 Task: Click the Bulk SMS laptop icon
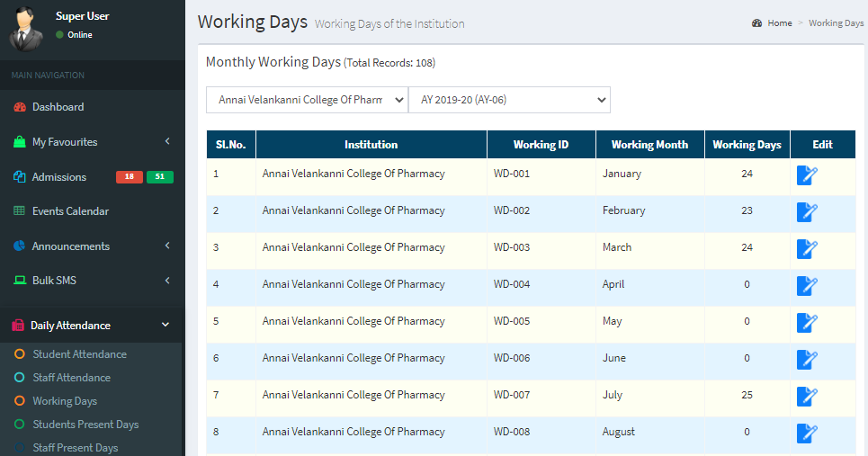tap(20, 280)
